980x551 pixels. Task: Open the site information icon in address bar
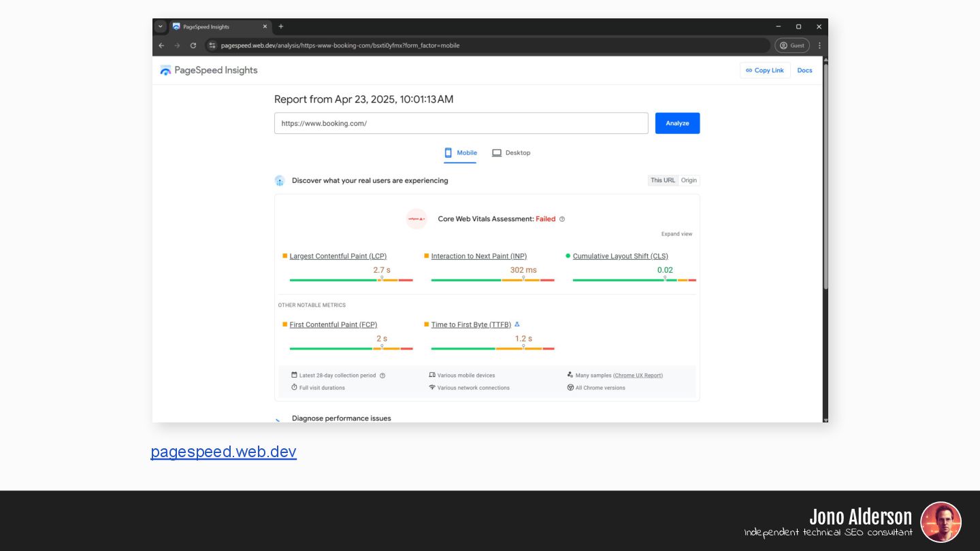(212, 46)
